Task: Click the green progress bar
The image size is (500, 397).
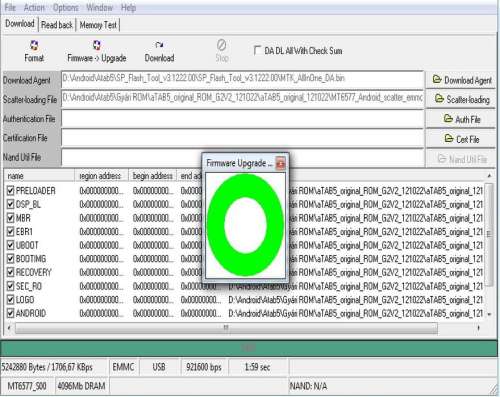Action: (249, 348)
